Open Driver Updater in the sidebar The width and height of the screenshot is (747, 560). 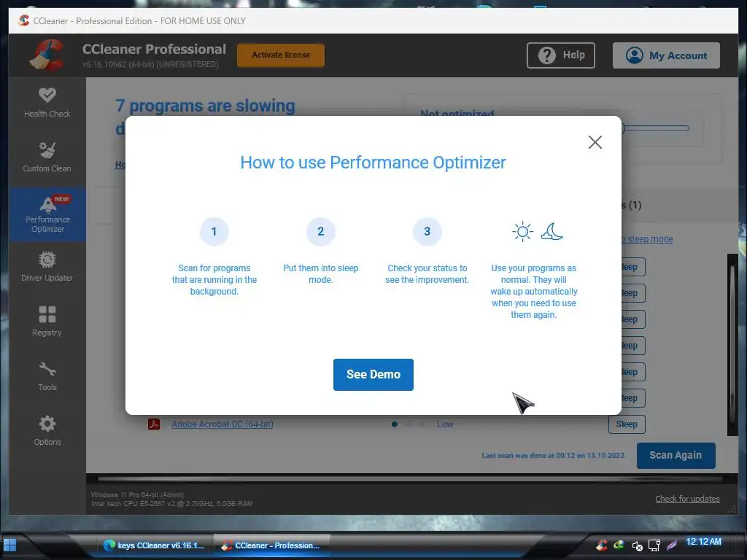(x=47, y=267)
